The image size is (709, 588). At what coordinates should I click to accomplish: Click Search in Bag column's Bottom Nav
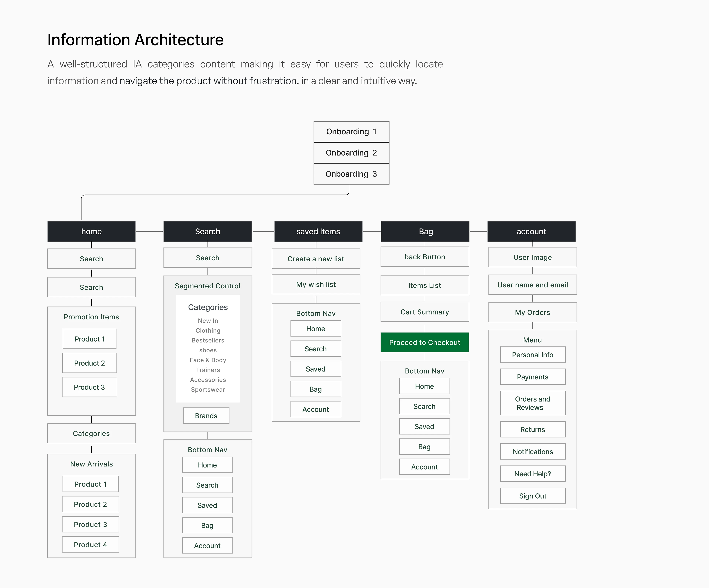pos(424,406)
